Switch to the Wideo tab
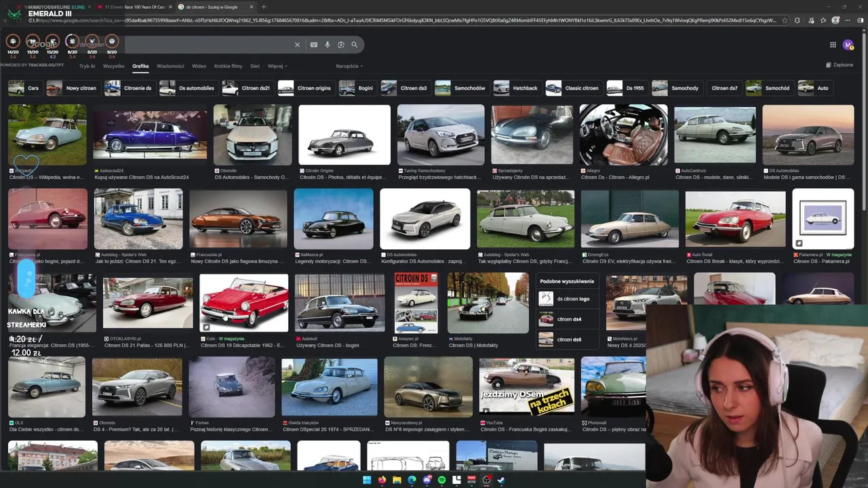This screenshot has height=488, width=868. click(x=199, y=66)
